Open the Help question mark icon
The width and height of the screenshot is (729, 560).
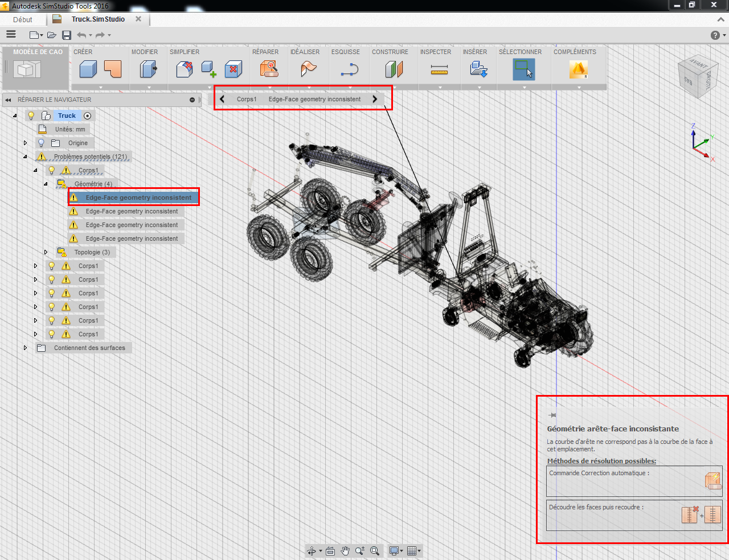pos(715,35)
